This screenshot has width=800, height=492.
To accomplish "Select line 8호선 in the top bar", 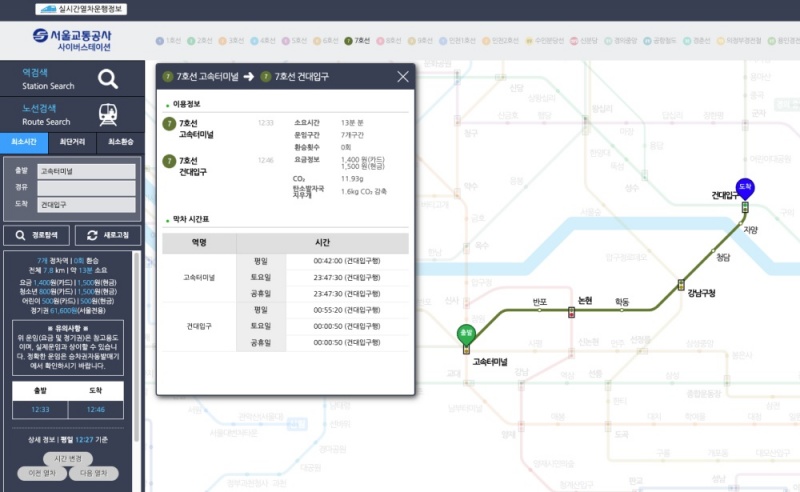I will 389,41.
